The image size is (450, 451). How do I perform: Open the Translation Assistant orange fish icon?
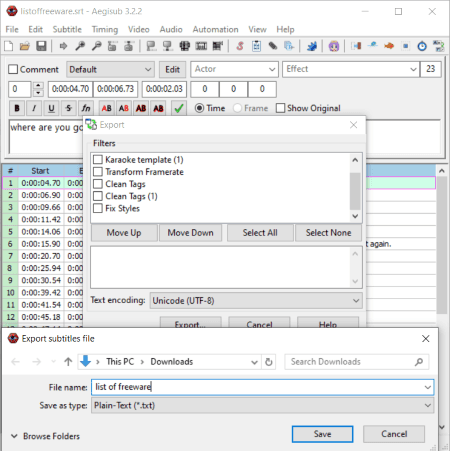(389, 46)
